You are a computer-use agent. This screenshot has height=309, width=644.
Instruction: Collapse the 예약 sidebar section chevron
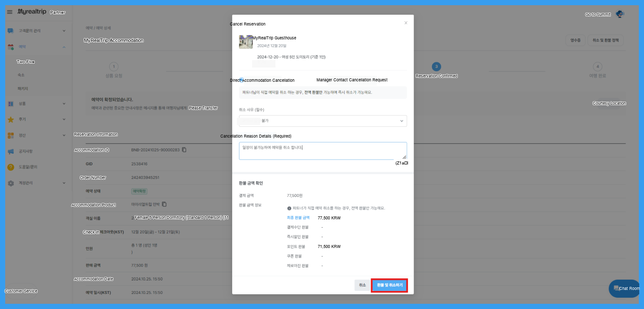64,47
